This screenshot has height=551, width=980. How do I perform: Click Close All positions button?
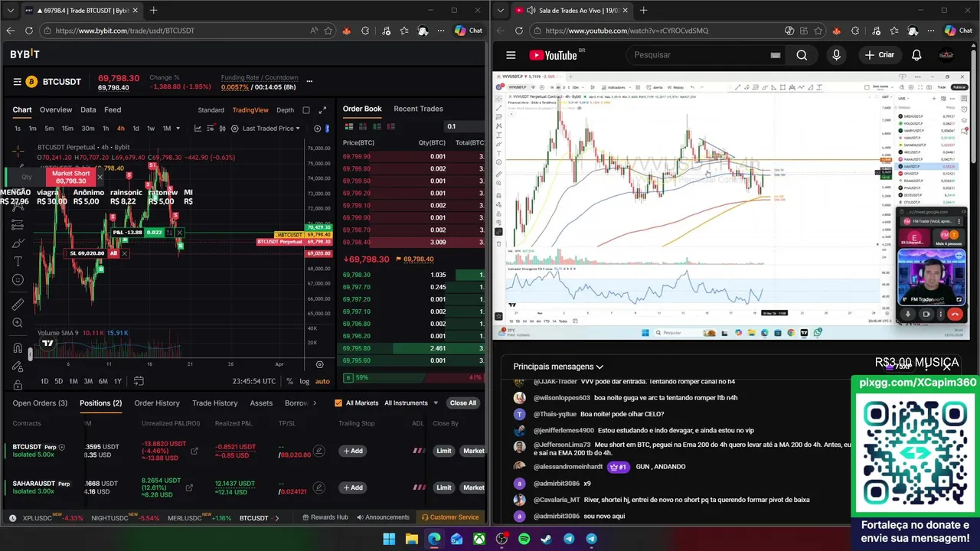click(x=462, y=403)
